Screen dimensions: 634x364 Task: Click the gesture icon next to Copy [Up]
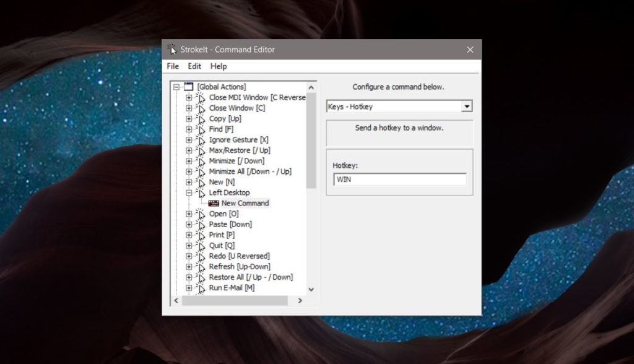[x=202, y=118]
